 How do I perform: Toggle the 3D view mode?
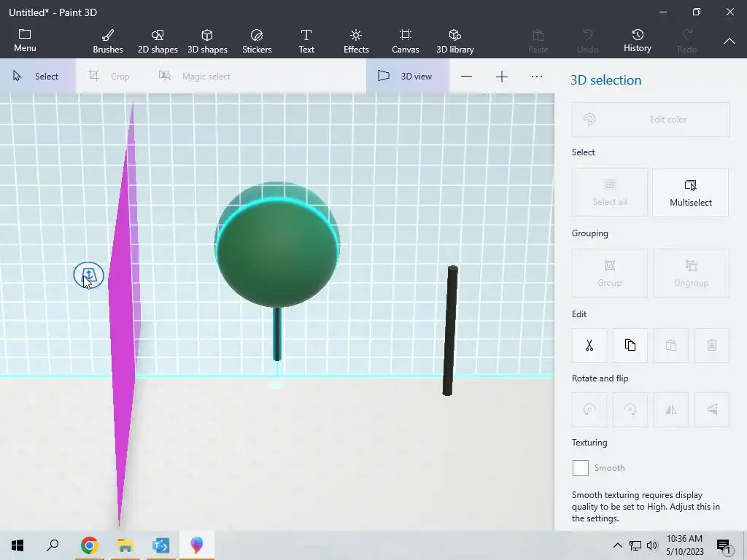(x=407, y=76)
